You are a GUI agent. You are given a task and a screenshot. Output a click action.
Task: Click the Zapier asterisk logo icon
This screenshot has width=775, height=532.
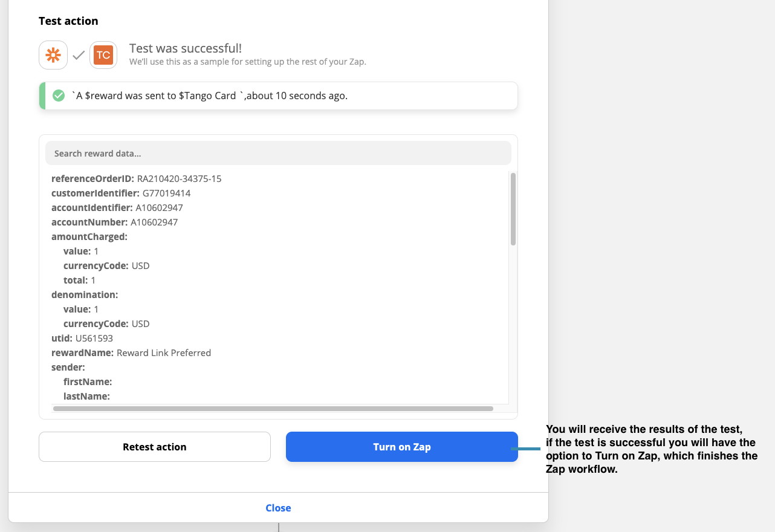[53, 54]
